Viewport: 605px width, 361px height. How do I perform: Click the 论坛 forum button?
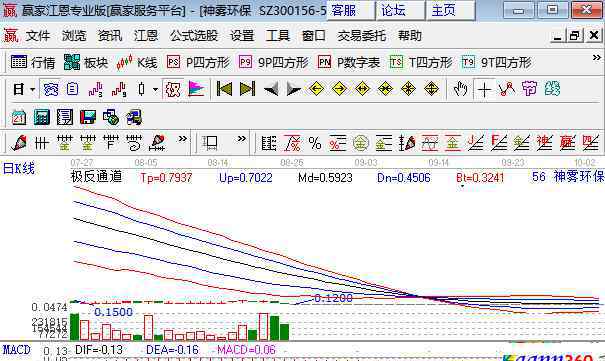pos(401,10)
